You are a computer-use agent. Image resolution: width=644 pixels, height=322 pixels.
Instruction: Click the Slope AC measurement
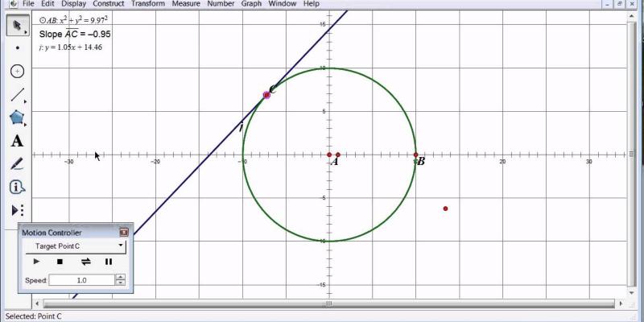[75, 34]
